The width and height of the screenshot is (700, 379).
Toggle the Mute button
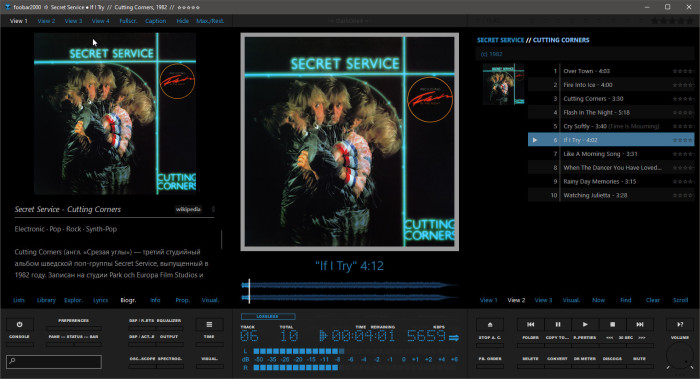pyautogui.click(x=639, y=358)
